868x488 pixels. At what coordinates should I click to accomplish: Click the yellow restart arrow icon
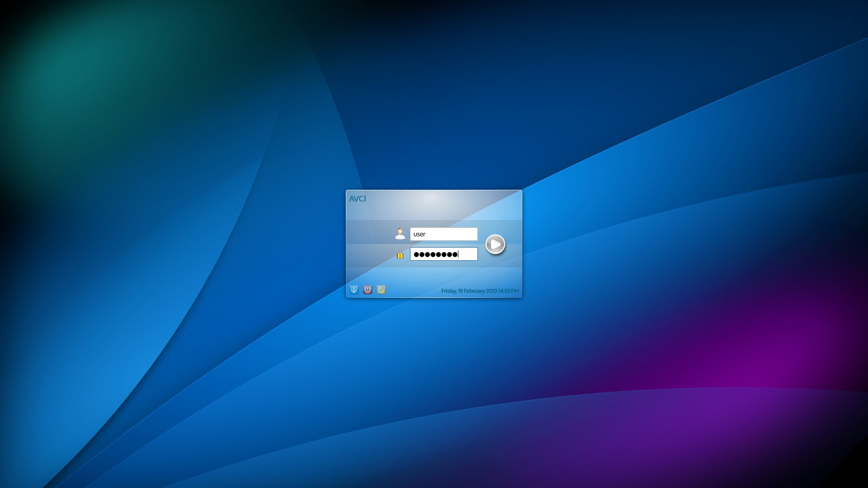tap(381, 290)
